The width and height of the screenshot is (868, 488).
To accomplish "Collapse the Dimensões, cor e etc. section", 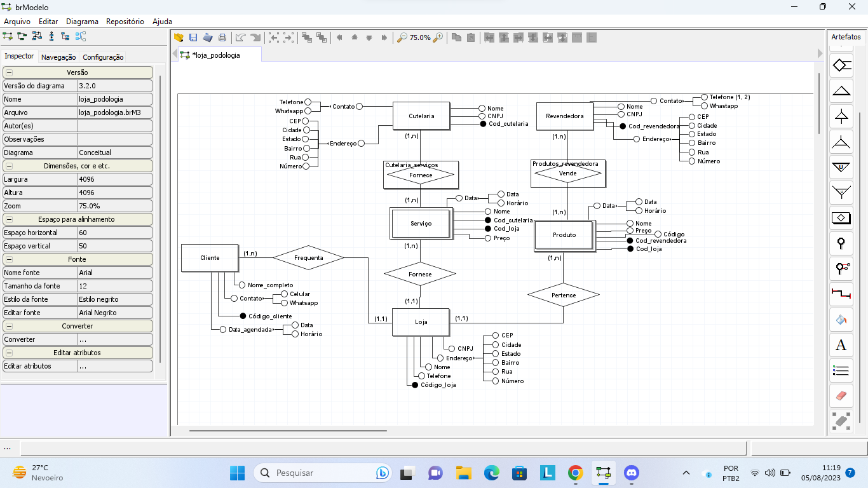I will point(10,166).
